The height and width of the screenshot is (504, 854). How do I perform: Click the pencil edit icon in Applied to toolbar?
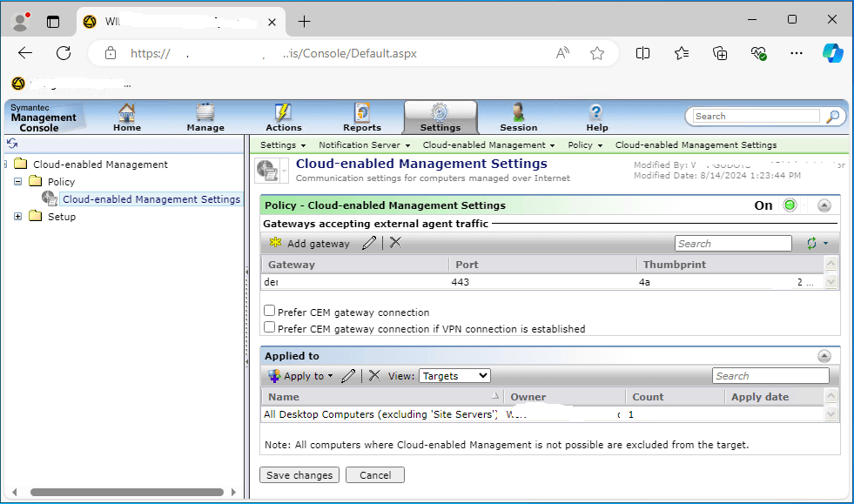click(348, 376)
